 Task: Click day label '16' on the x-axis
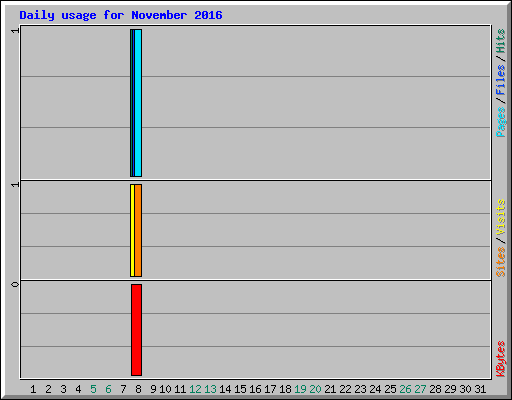(255, 389)
